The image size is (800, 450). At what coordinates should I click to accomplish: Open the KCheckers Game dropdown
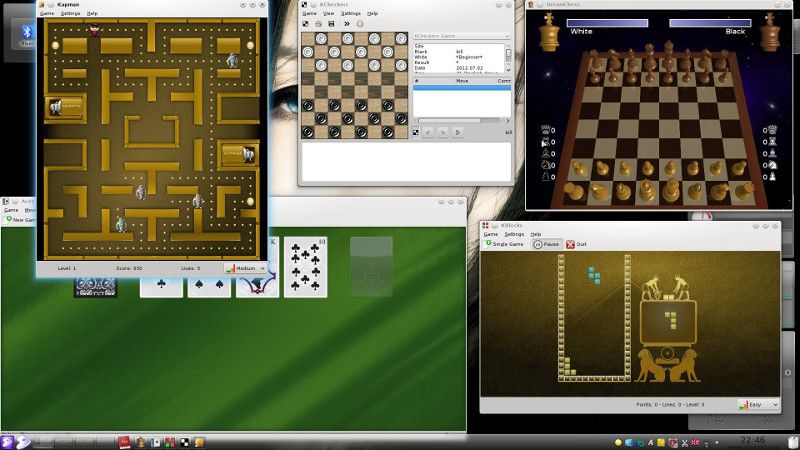coord(461,36)
